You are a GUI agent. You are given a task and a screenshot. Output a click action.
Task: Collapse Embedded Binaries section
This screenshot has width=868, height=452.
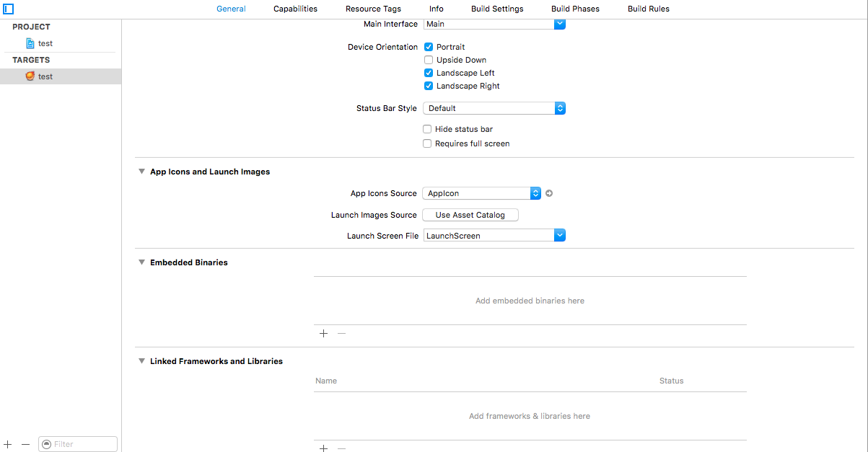[142, 262]
